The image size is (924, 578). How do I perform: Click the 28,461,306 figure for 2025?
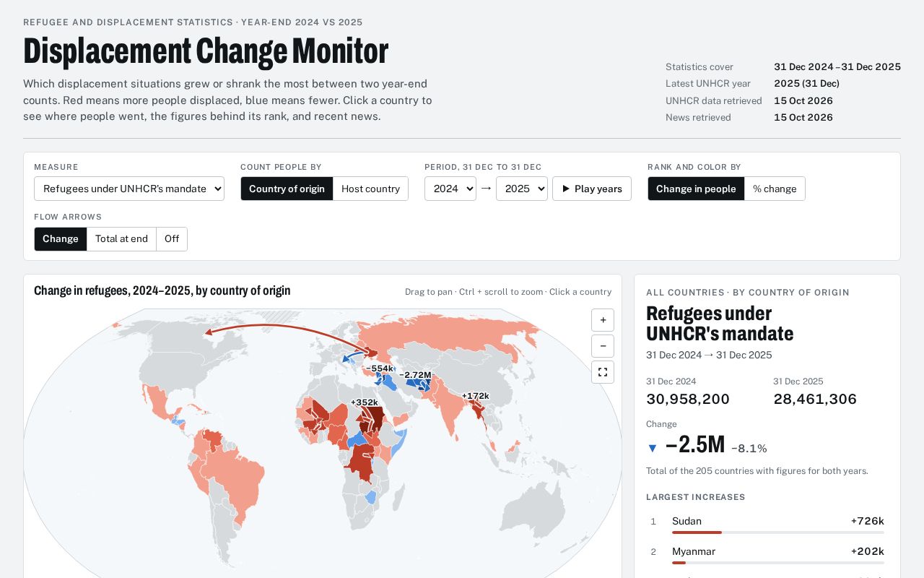[815, 399]
